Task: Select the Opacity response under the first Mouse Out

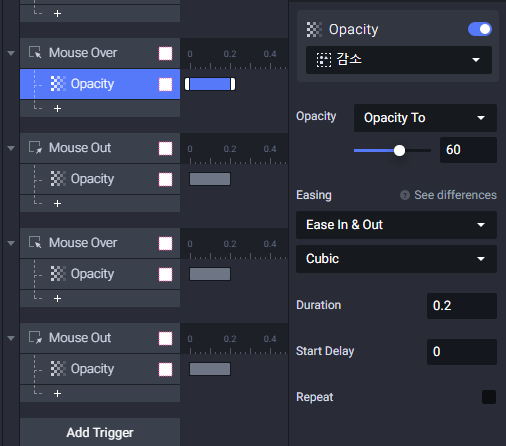Action: [100, 179]
